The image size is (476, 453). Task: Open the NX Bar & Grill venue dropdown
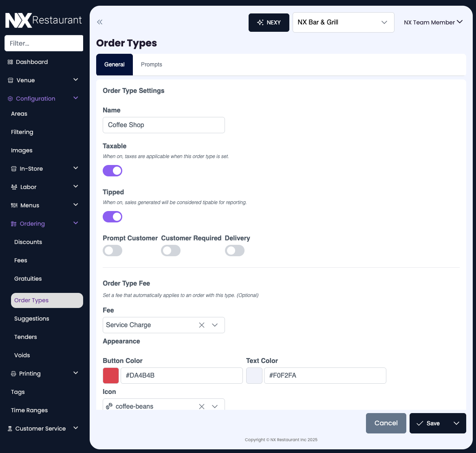(343, 22)
